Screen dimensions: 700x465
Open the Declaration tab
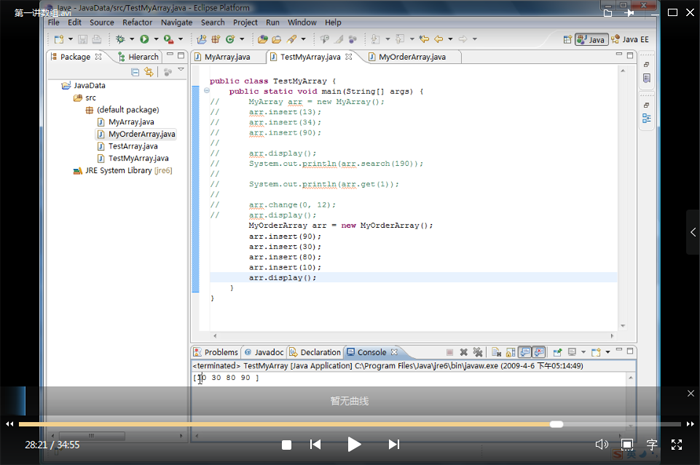[x=315, y=352]
